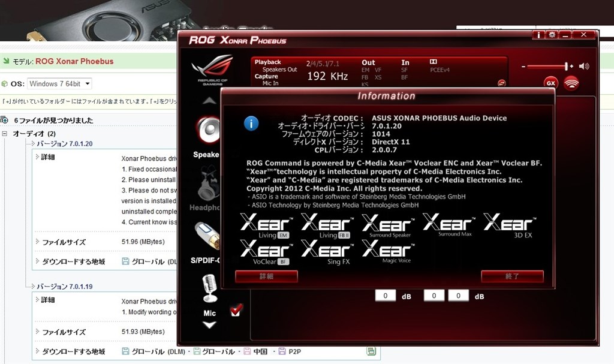
Task: Open settings gear in Xonar title bar
Action: [552, 35]
